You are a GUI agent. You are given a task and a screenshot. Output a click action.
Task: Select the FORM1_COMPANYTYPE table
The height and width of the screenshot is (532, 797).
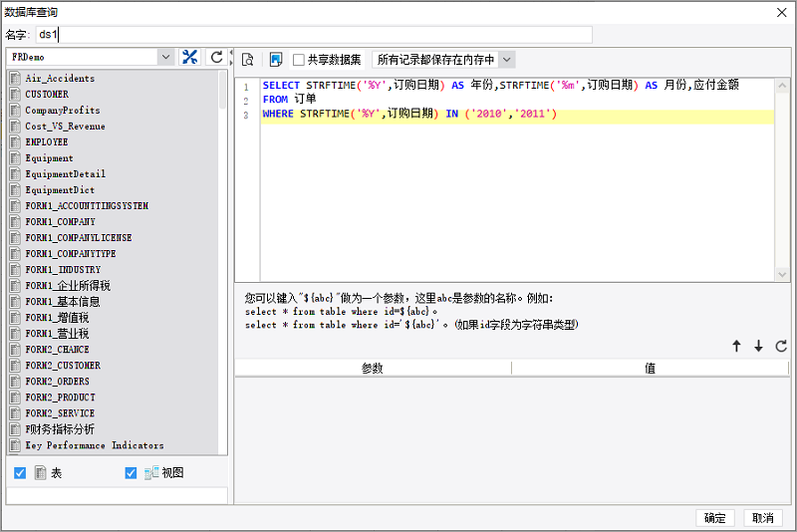(x=71, y=254)
